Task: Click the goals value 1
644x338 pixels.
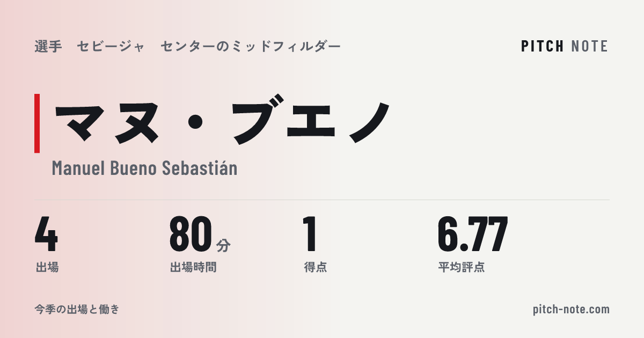Action: pyautogui.click(x=310, y=234)
